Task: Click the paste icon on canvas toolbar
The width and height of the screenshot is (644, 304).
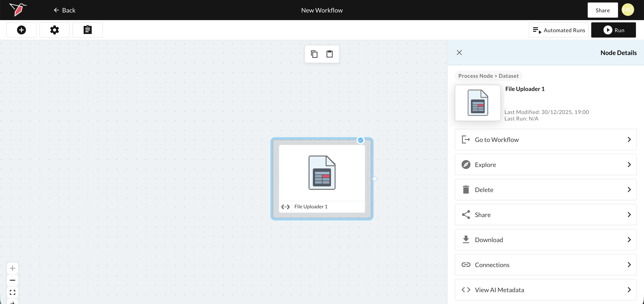Action: (x=330, y=54)
